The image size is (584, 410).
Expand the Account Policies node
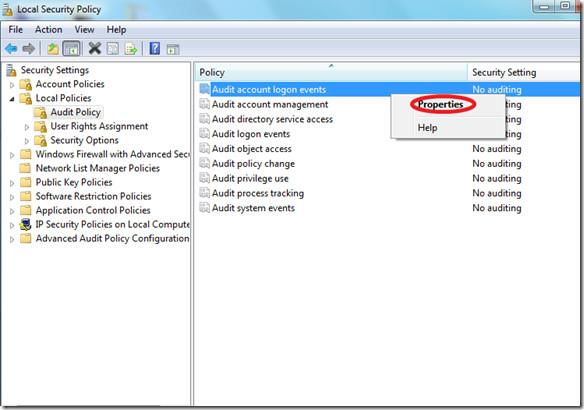click(x=12, y=85)
